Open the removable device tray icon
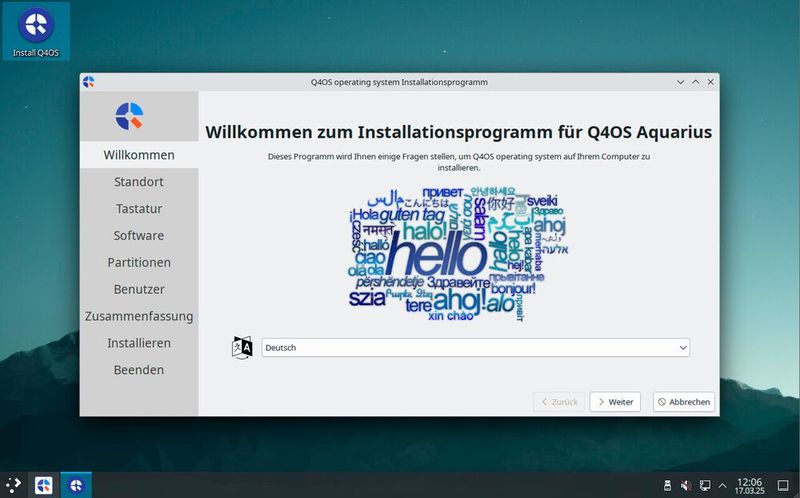Screen dimensions: 800x498 tap(667, 485)
